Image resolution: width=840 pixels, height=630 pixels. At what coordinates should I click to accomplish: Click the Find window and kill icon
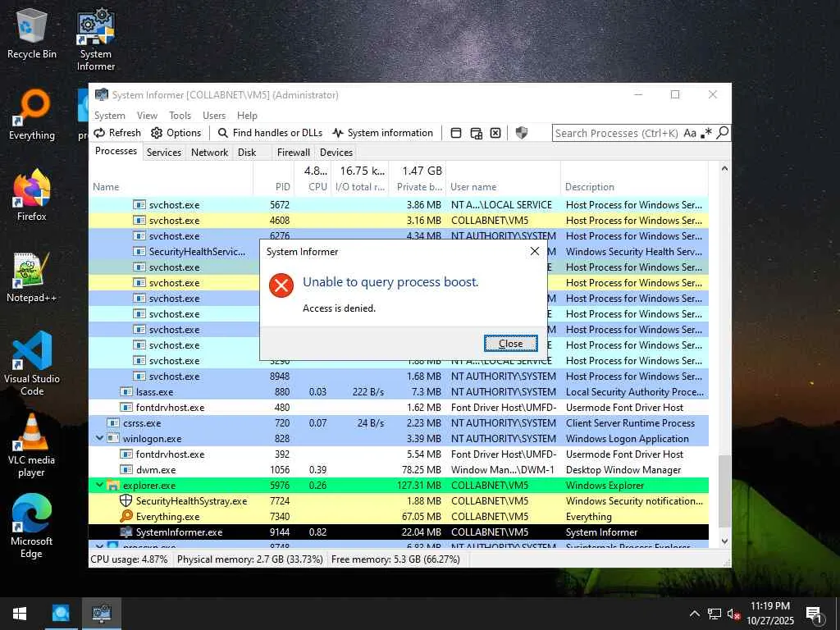[495, 133]
